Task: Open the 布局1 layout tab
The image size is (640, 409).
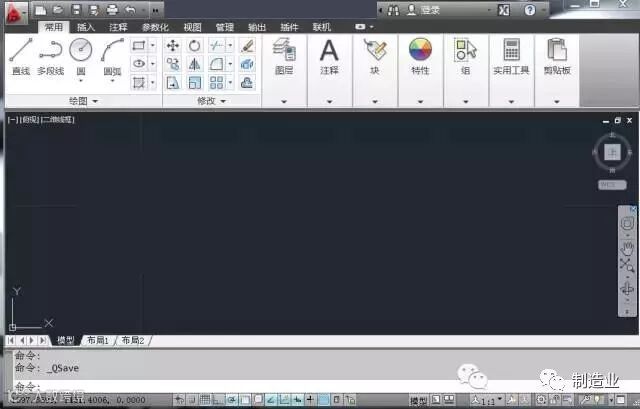Action: 98,340
